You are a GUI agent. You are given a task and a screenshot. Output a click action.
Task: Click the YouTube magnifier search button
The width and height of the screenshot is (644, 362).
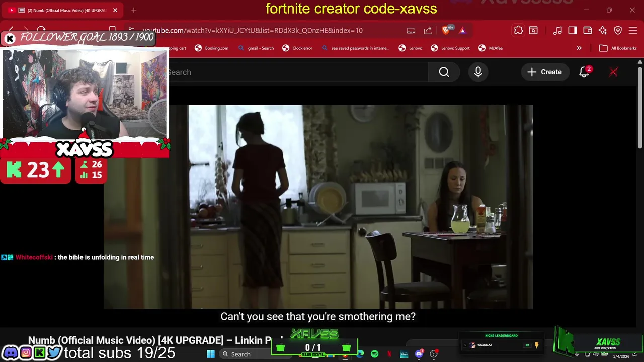coord(444,72)
